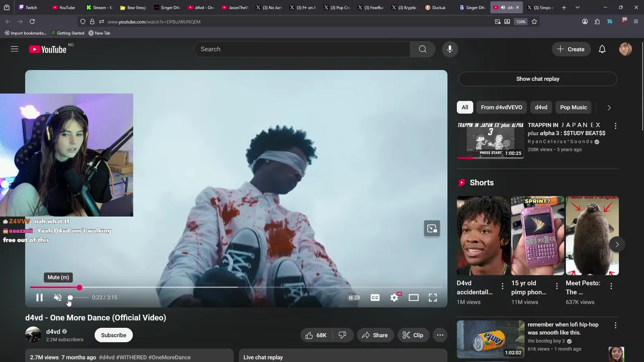List all browser tabs dropdown

point(578,8)
